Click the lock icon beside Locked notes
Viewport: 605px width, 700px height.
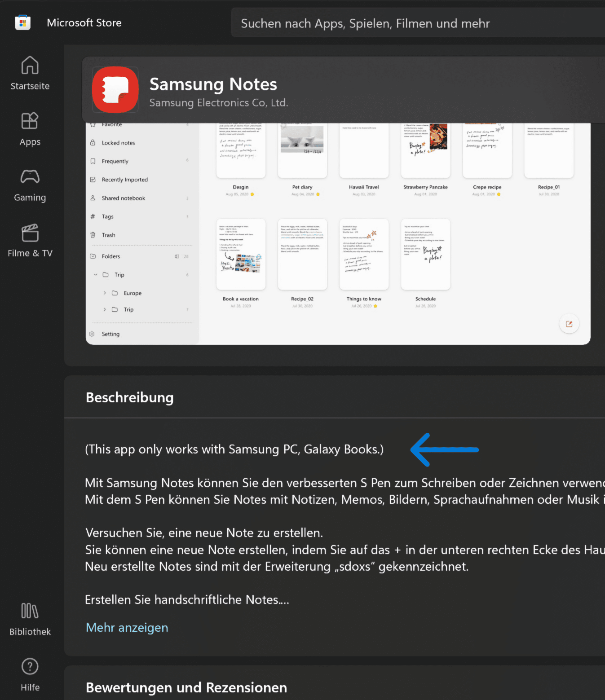pos(93,142)
